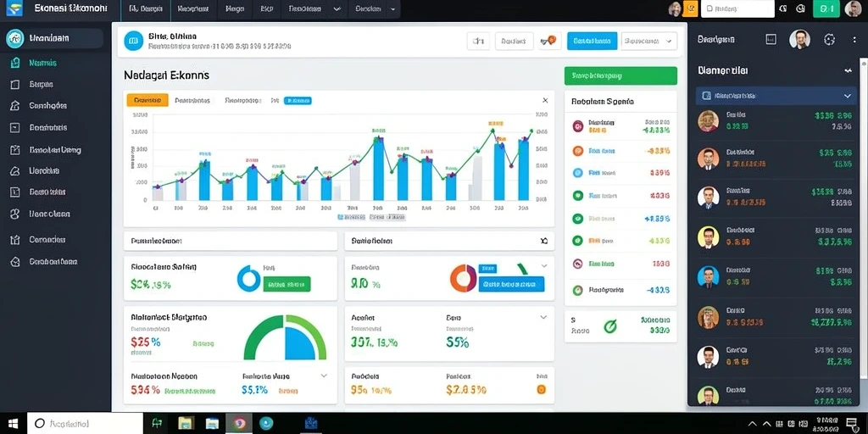Select the orange highlighted tab above the chart
Screen dimensions: 868x434
point(147,100)
